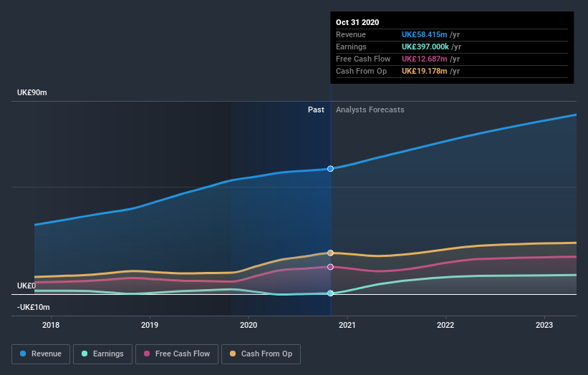Click the UK£90m y-axis label
The image size is (588, 375).
point(32,92)
